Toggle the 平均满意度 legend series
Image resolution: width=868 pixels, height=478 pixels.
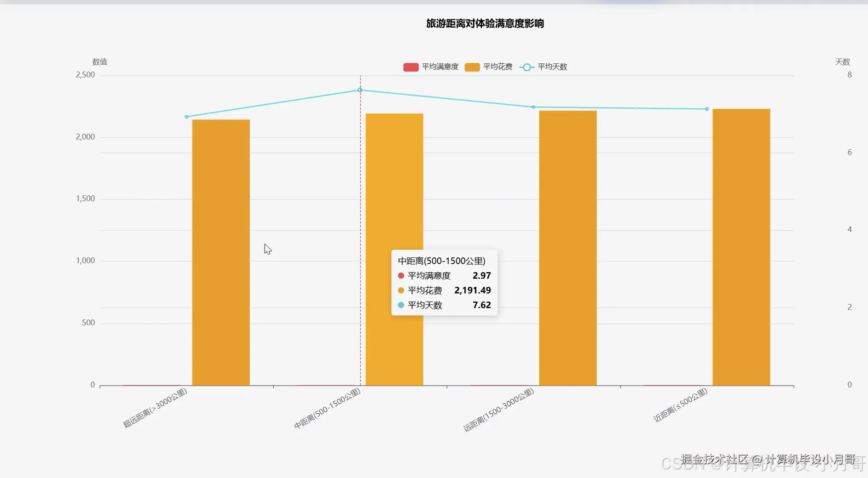pyautogui.click(x=431, y=67)
